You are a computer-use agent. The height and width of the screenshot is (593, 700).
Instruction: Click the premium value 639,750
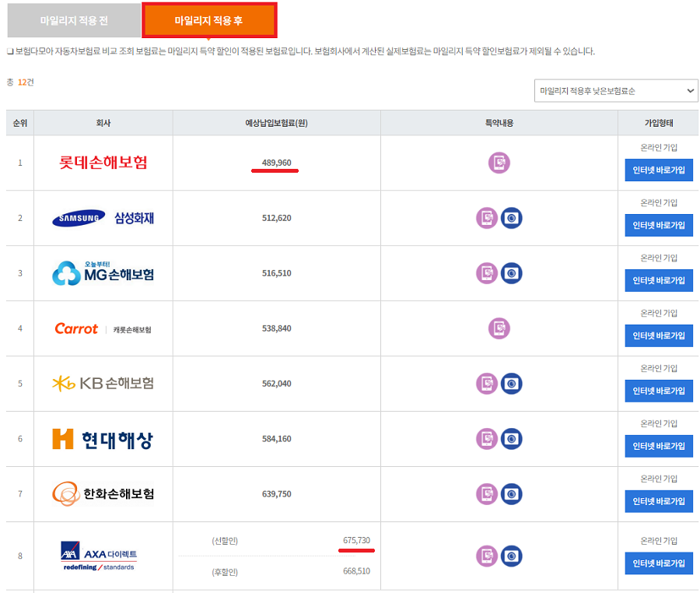(x=277, y=494)
